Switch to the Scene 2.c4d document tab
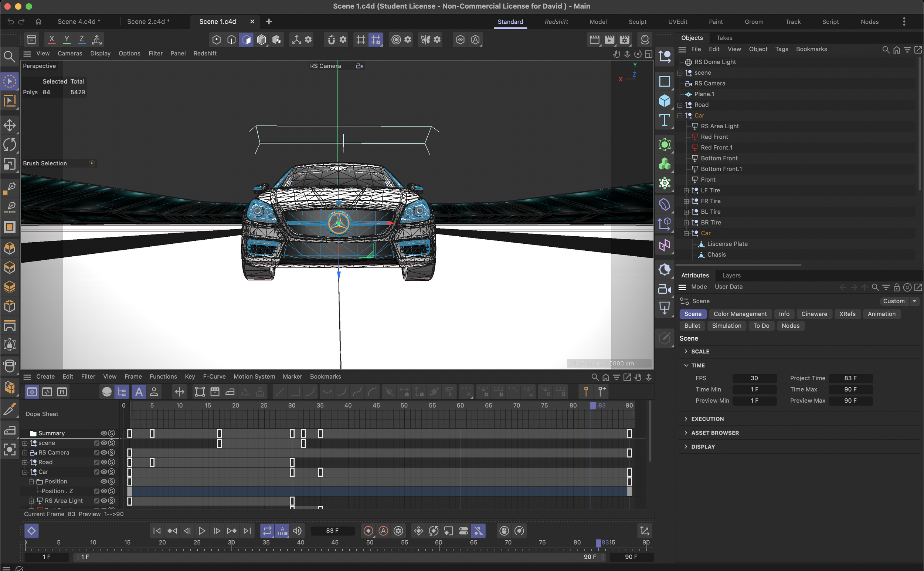The width and height of the screenshot is (924, 571). 148,21
